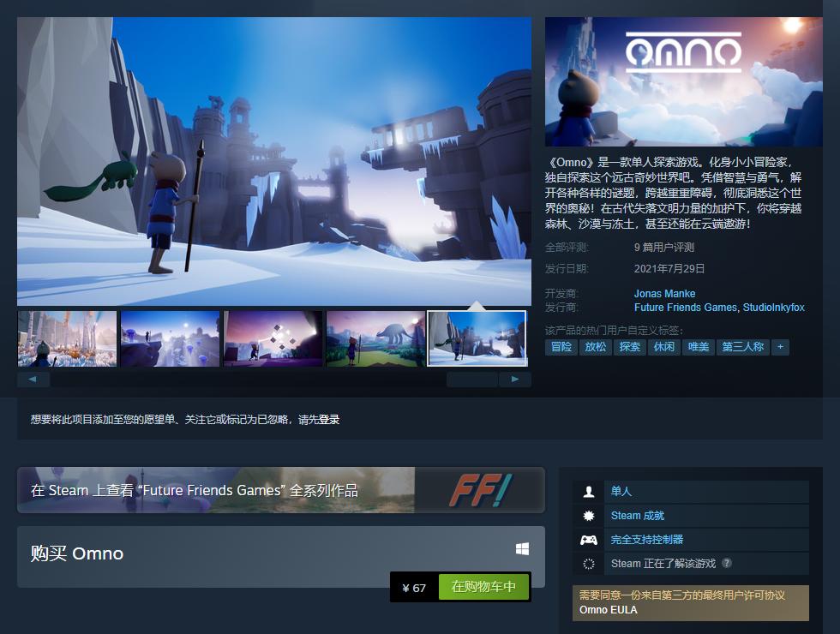Click the 放松 tag
Screen dimensions: 840x634
[595, 347]
